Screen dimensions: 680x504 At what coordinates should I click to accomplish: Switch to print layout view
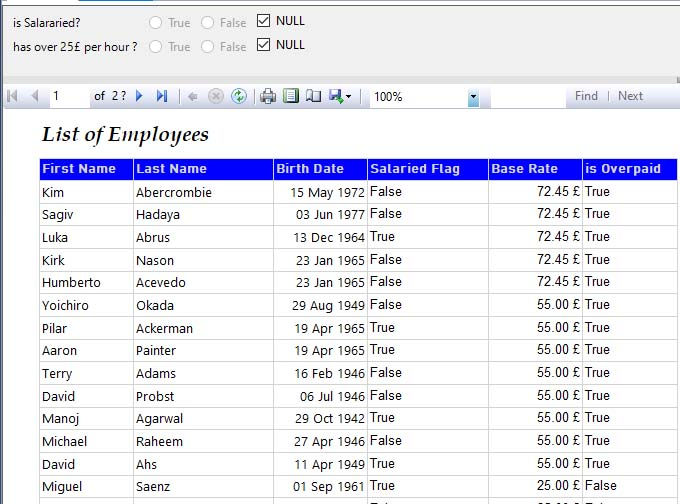[291, 96]
